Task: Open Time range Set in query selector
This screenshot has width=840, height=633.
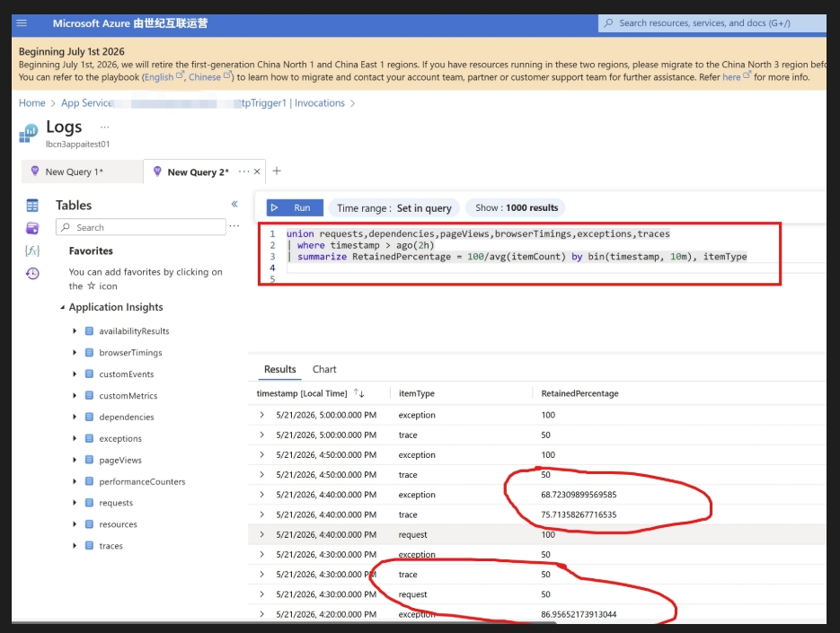Action: pos(394,207)
